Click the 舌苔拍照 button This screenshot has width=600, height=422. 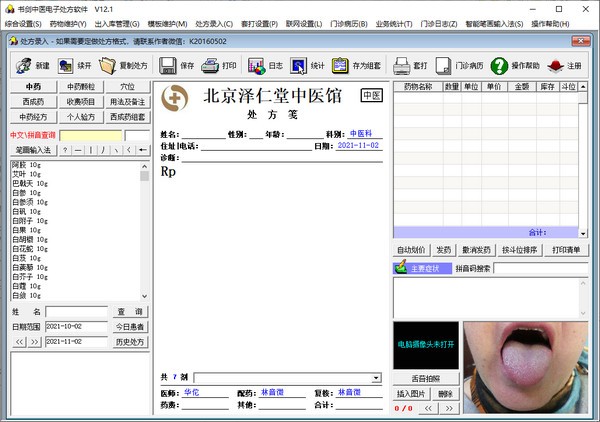(426, 378)
